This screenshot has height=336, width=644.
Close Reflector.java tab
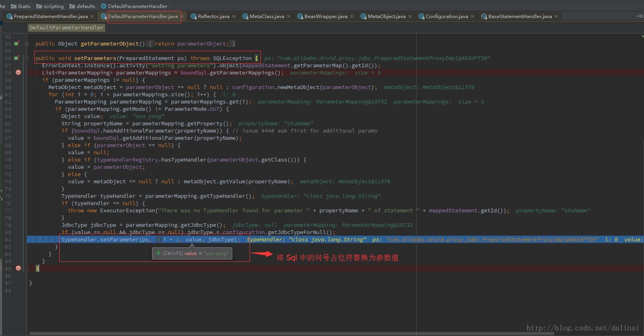tap(233, 17)
